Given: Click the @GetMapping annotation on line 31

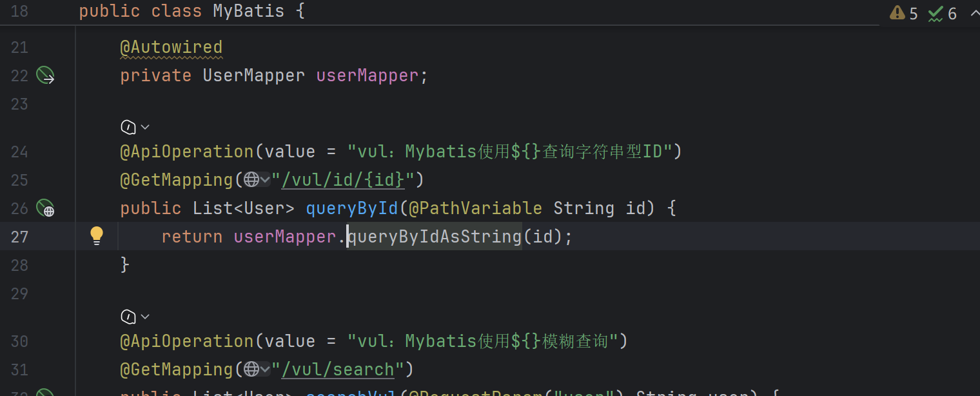Looking at the screenshot, I should click(x=177, y=370).
